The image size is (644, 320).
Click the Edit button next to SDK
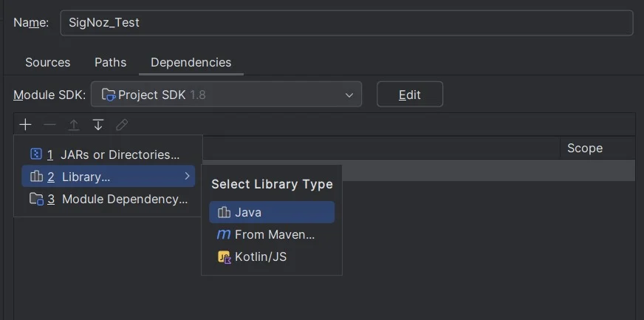(x=410, y=95)
